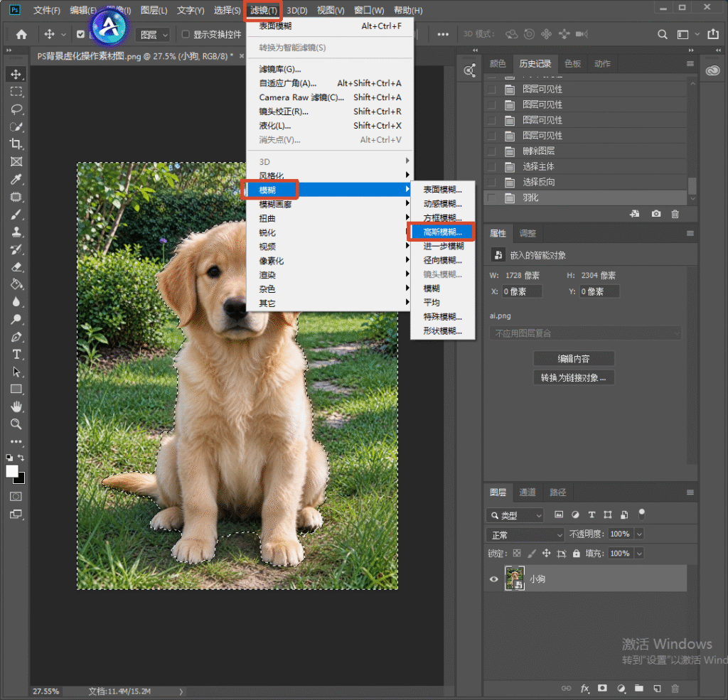Screen dimensions: 728x700
Task: Select the Lasso tool
Action: [x=16, y=109]
